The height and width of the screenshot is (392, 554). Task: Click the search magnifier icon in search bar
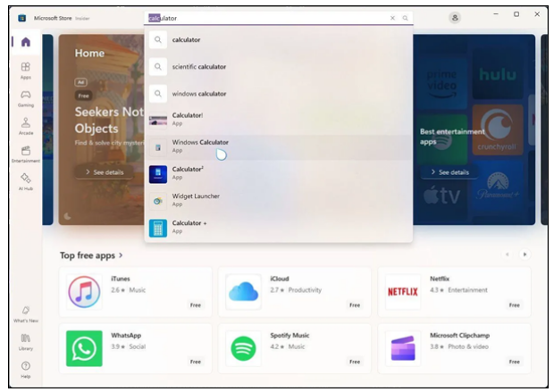pyautogui.click(x=405, y=18)
